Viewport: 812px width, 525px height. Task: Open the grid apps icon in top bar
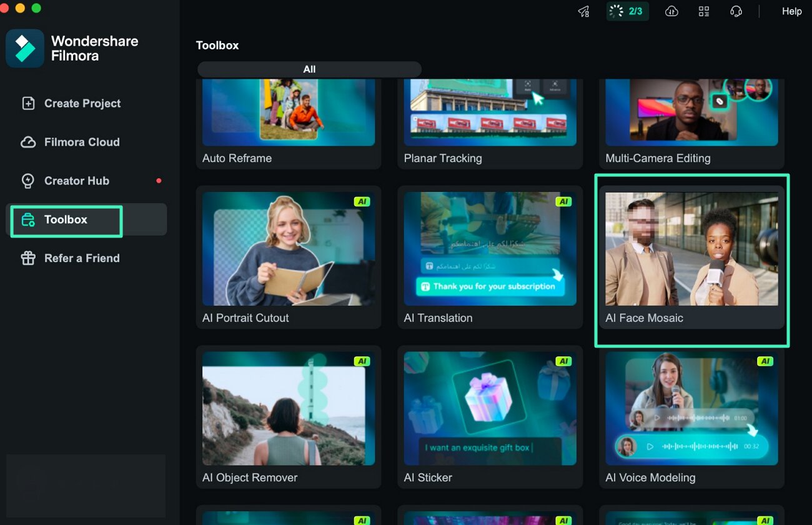pyautogui.click(x=704, y=11)
